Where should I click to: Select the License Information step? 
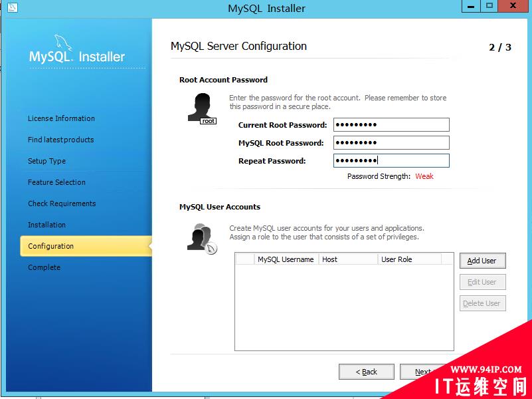coord(61,118)
